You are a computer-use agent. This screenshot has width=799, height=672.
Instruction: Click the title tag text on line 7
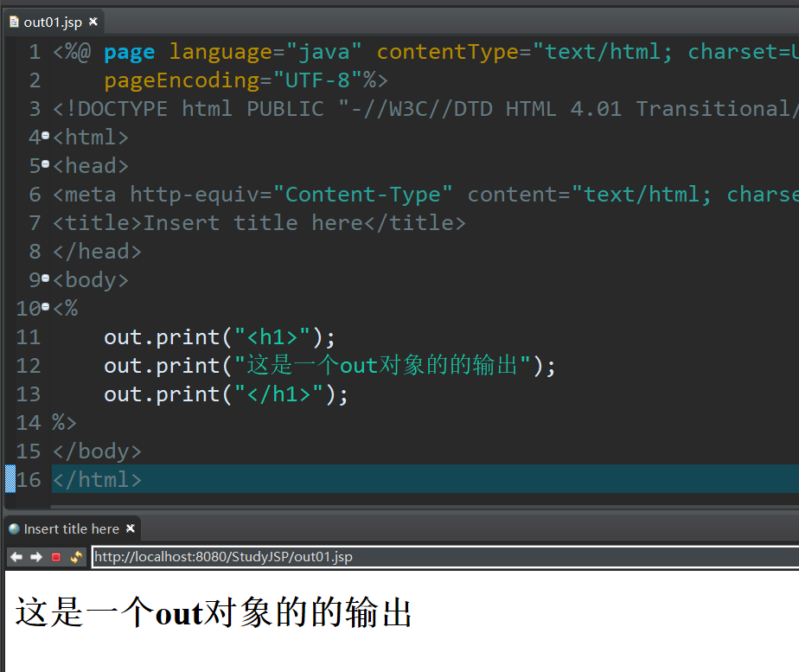259,223
